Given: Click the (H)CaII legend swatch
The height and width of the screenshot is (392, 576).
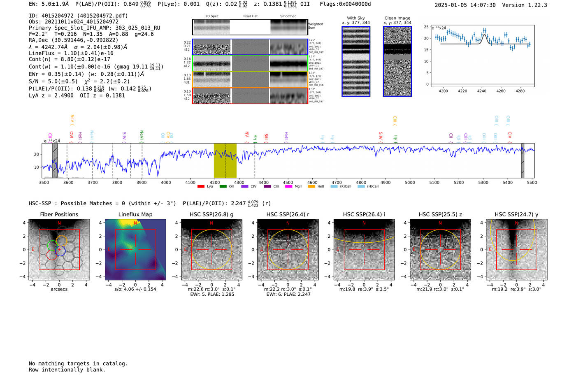Looking at the screenshot, I should pyautogui.click(x=361, y=186).
